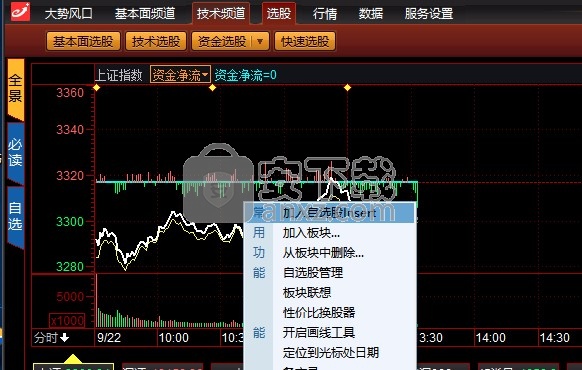Click the 14:30 time axis label
Image resolution: width=582 pixels, height=370 pixels.
point(555,338)
